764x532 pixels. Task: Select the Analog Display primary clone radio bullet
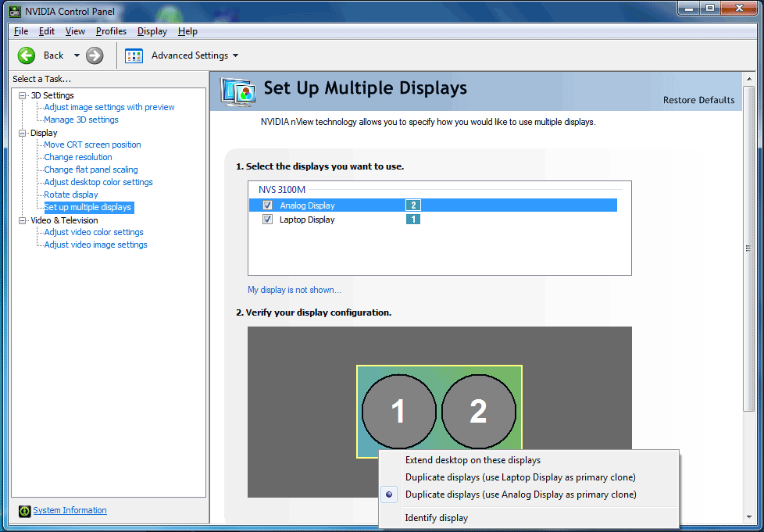[389, 495]
